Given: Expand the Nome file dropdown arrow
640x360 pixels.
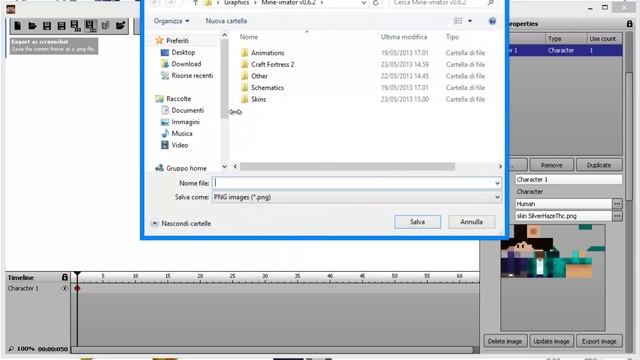Looking at the screenshot, I should pos(497,183).
